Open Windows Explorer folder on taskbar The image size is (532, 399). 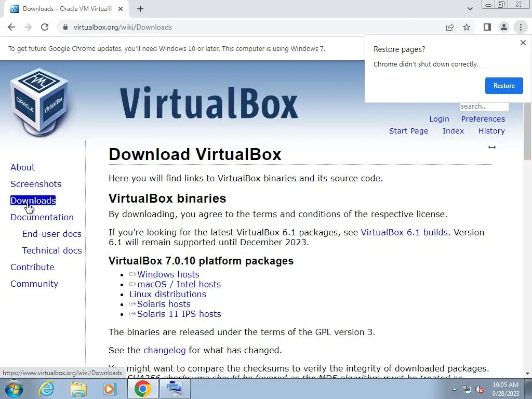click(x=78, y=389)
